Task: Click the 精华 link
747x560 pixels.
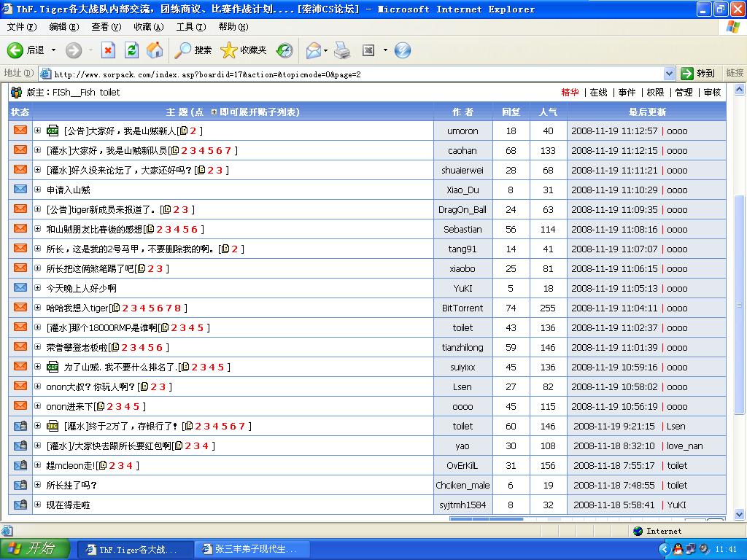Action: pos(570,93)
